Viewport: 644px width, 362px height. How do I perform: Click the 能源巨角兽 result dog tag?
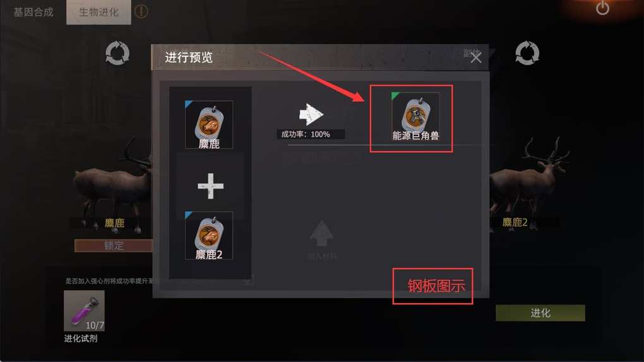[415, 117]
